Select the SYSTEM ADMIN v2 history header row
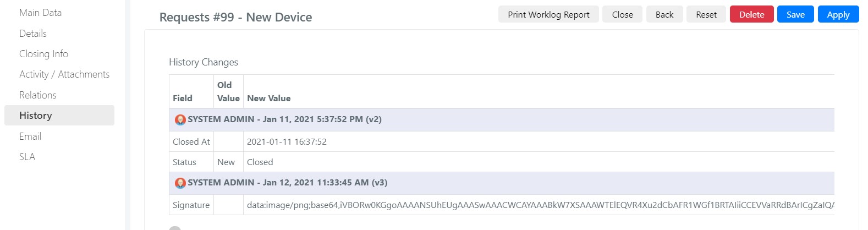This screenshot has width=868, height=230. tap(502, 119)
